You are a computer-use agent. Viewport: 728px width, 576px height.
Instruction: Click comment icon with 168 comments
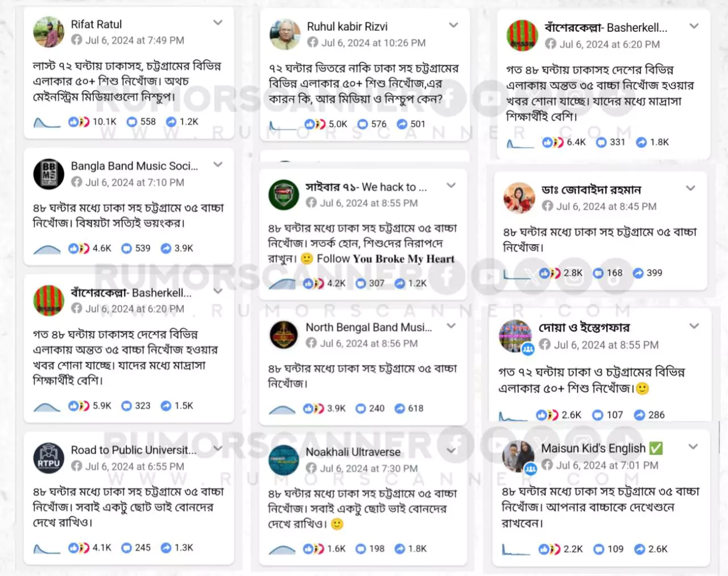598,273
